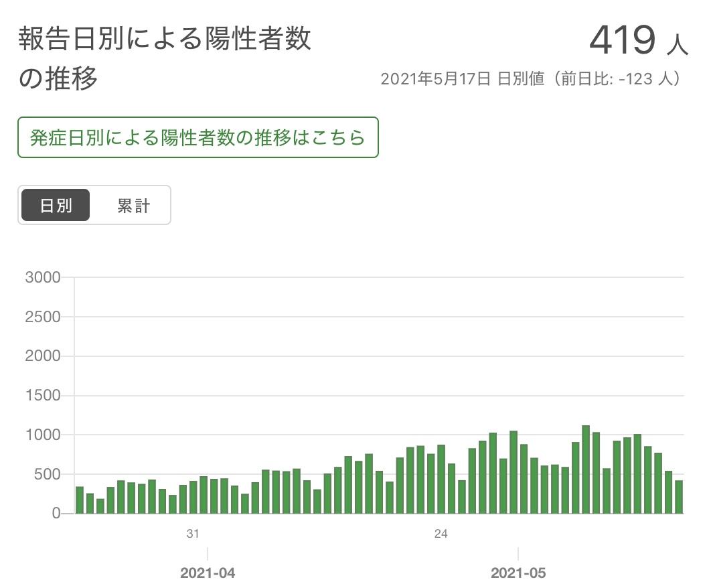Click the 2021年5月17日 日別値 date text
This screenshot has height=588, width=707.
tap(462, 79)
